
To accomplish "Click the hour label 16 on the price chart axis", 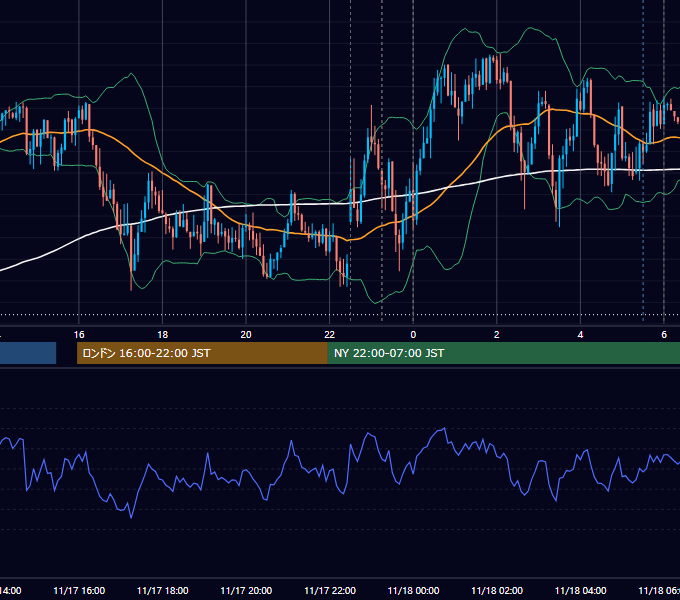I will [79, 335].
